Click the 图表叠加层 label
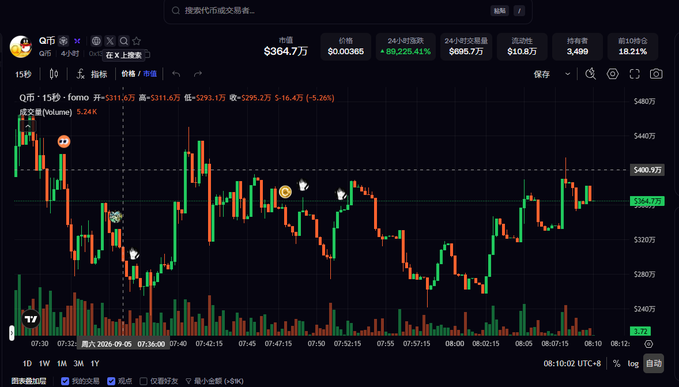 (29, 381)
